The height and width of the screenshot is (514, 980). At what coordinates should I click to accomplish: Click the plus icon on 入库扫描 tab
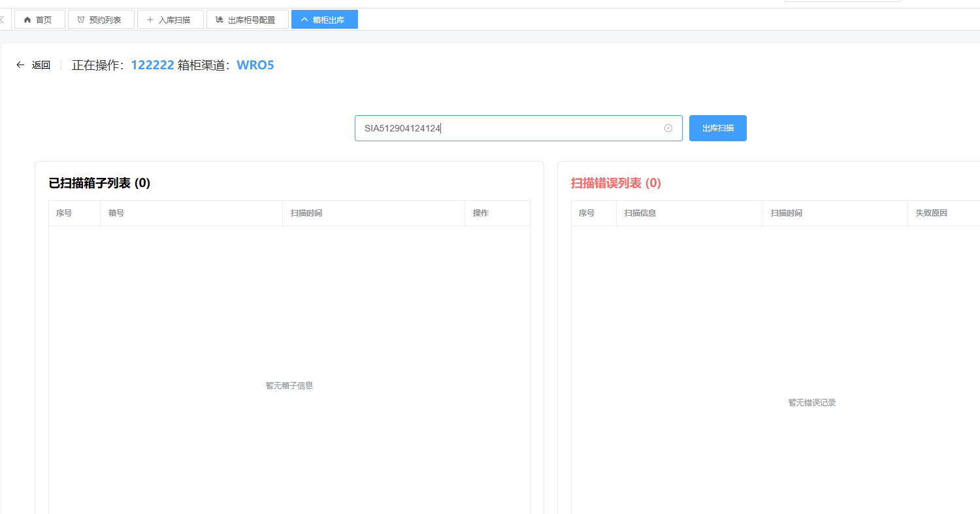click(150, 20)
